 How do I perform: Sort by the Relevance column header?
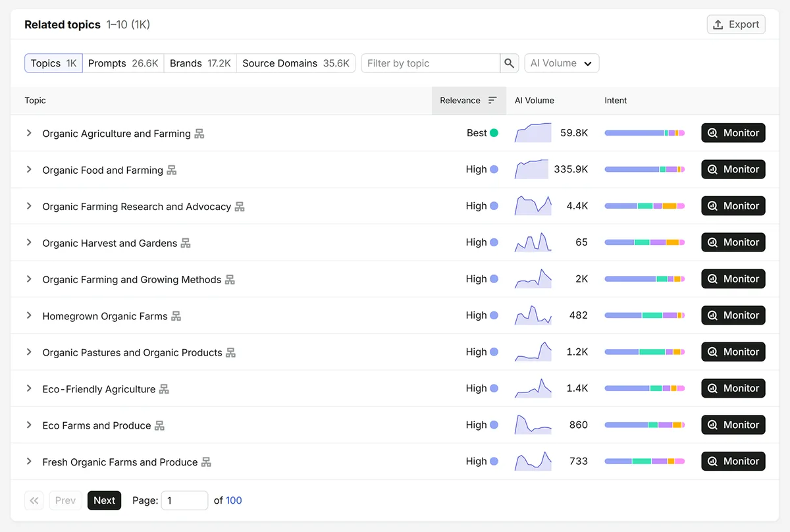click(x=469, y=101)
